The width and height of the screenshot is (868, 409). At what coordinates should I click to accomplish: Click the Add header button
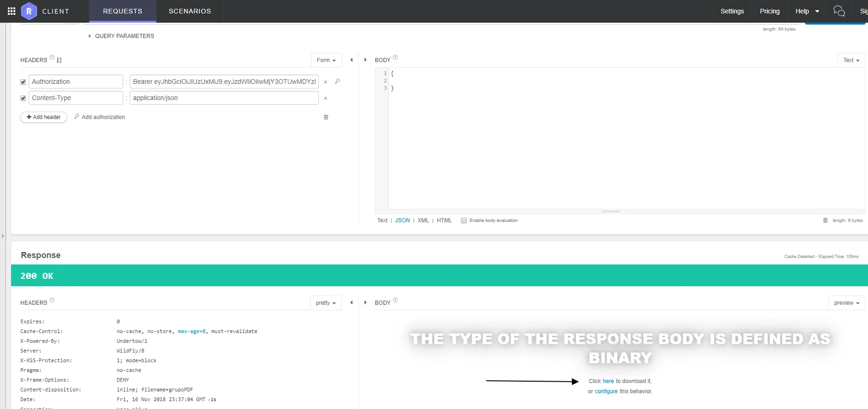(44, 117)
